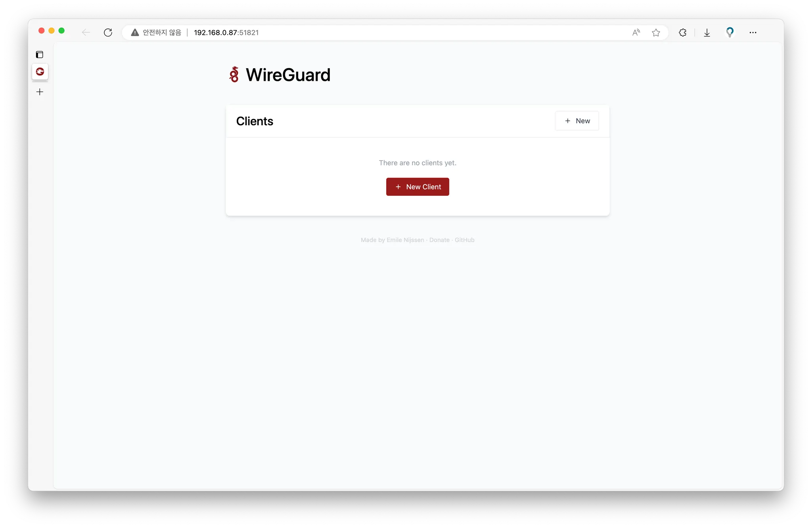Screen dimensions: 812x528
Task: Click the WireGuard dragon logo
Action: (x=234, y=75)
